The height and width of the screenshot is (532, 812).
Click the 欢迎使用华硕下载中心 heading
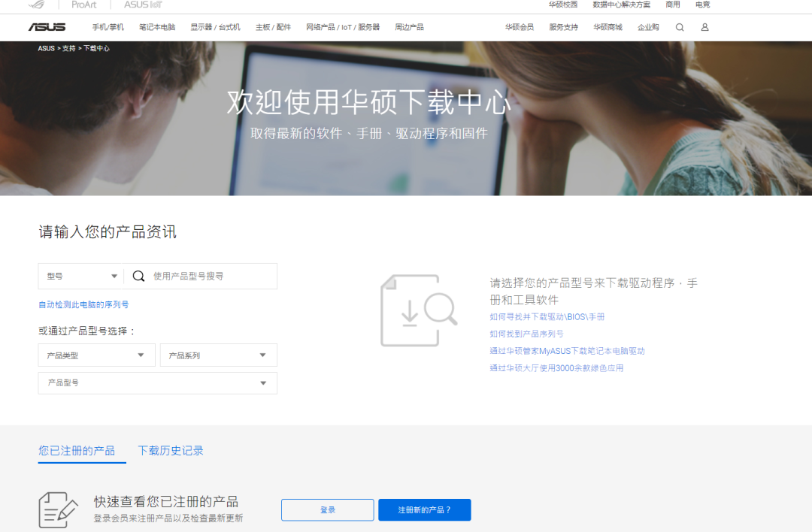coord(369,102)
